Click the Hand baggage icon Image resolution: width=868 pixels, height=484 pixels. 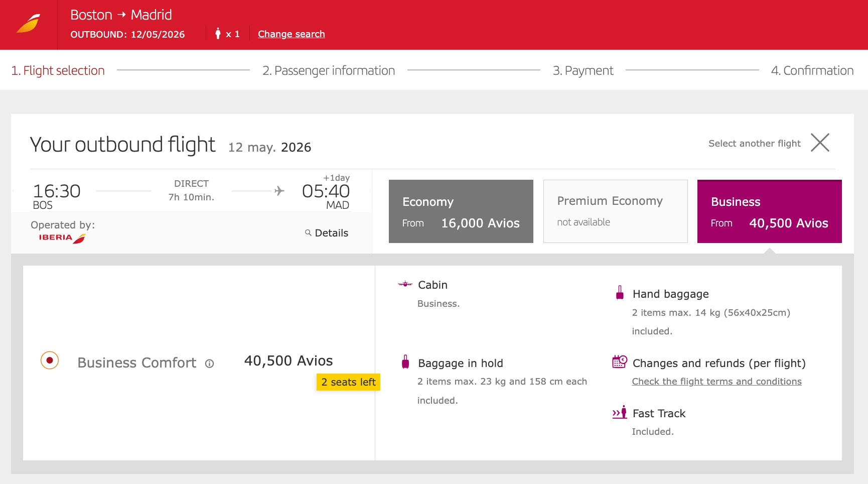coord(620,293)
